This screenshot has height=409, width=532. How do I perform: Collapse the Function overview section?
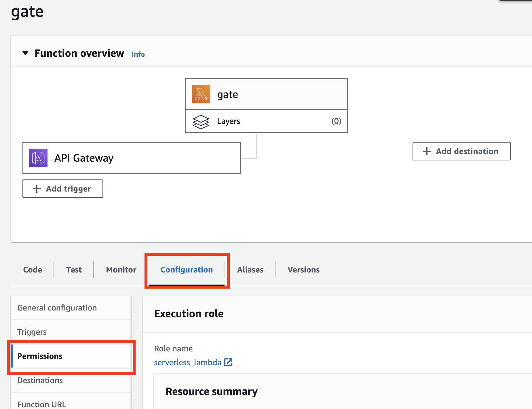pyautogui.click(x=25, y=53)
